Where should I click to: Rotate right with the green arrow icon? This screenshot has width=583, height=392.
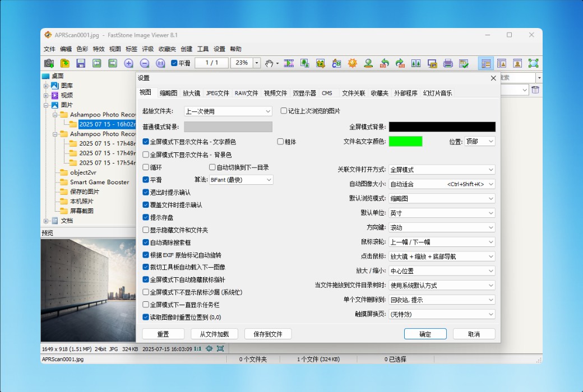[400, 63]
